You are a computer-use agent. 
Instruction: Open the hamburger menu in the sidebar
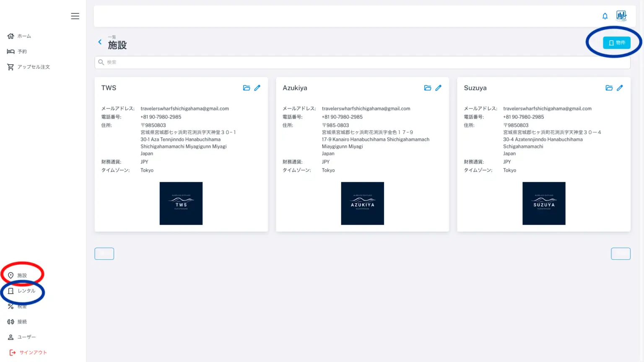tap(75, 16)
